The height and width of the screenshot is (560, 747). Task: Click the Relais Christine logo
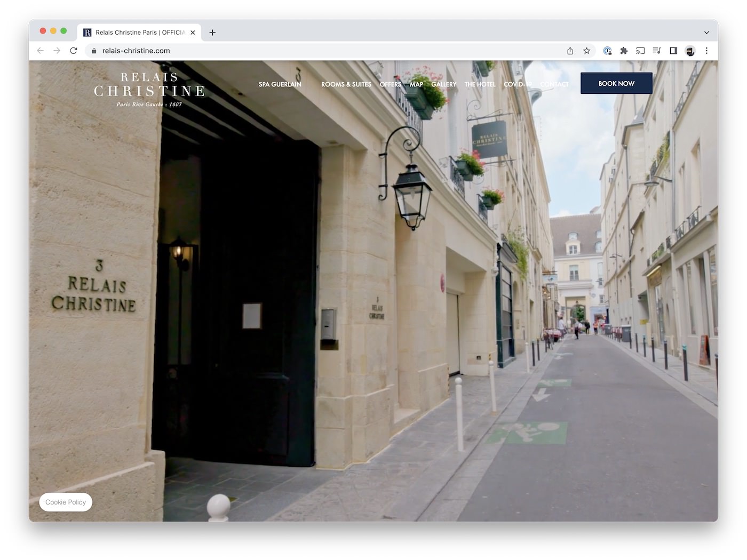pyautogui.click(x=149, y=90)
